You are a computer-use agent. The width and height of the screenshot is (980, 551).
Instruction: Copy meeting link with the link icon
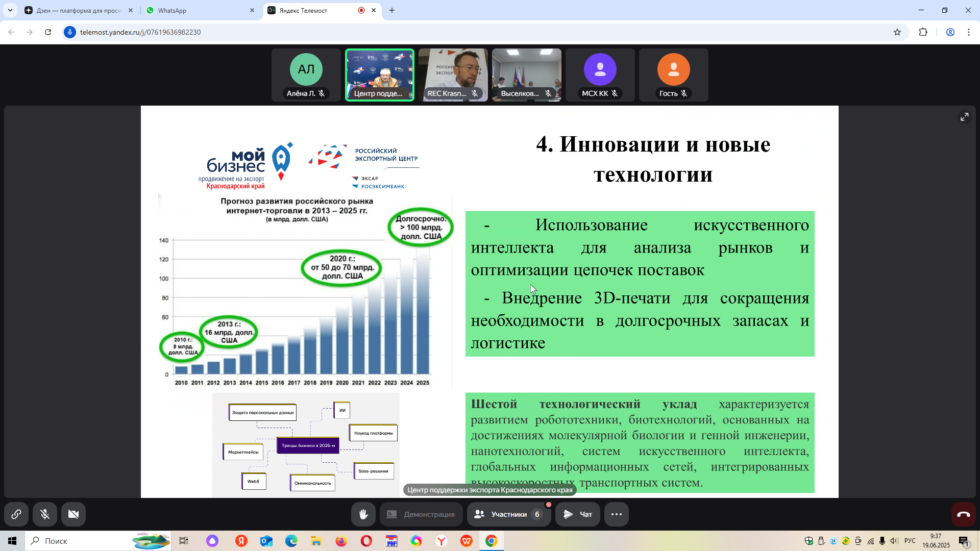pos(16,514)
